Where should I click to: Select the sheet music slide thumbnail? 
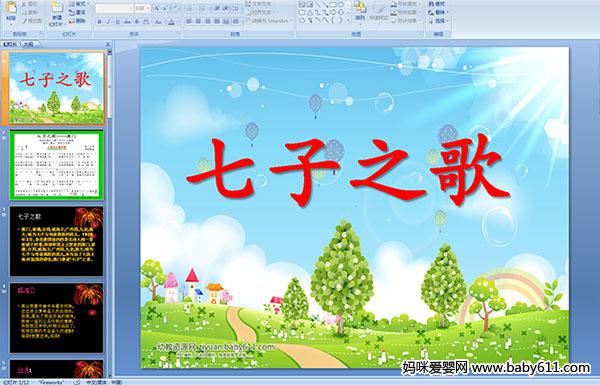click(x=57, y=165)
